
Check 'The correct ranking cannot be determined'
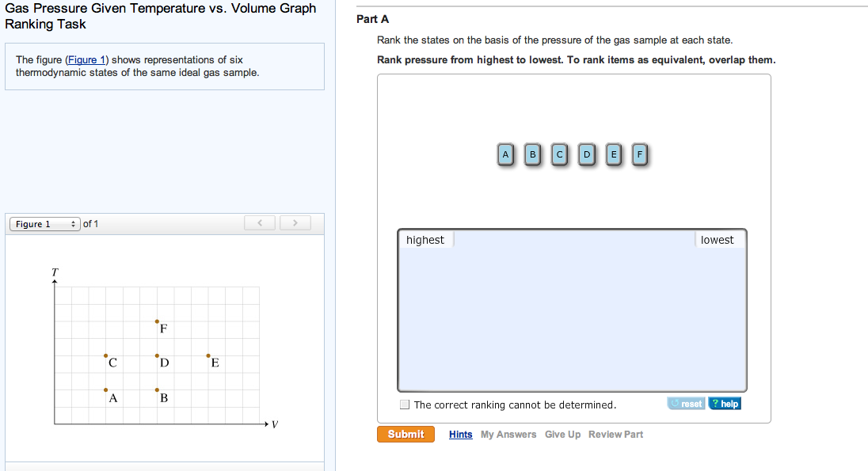pyautogui.click(x=405, y=405)
